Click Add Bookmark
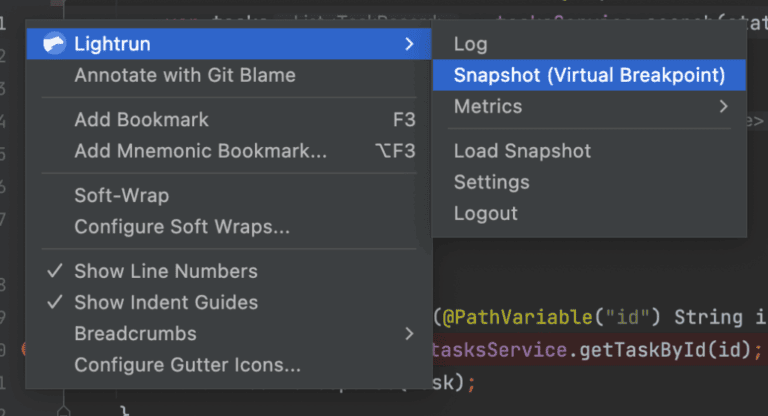 tap(141, 120)
